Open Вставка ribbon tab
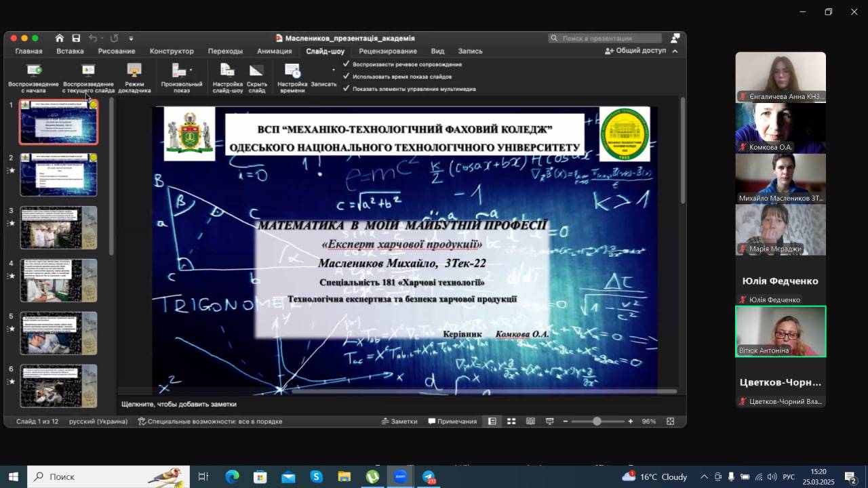The width and height of the screenshot is (868, 488). coord(70,51)
